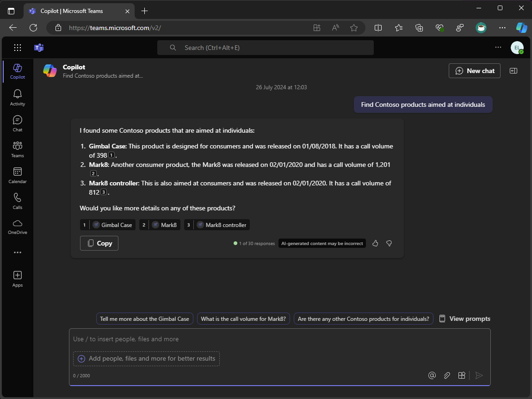The image size is (532, 399).
Task: Add this page to favorites star
Action: 354,28
